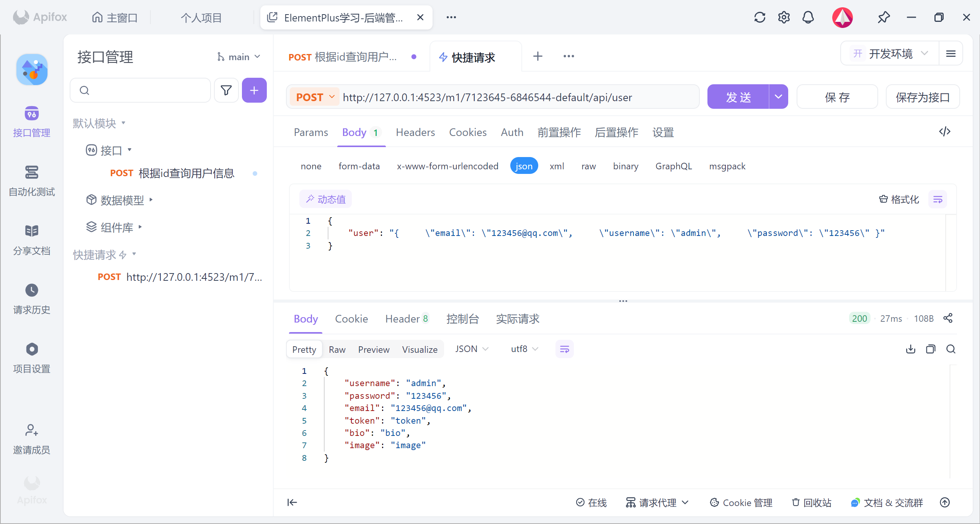Click the share icon beside response size
Viewport: 980px width, 524px height.
click(948, 318)
